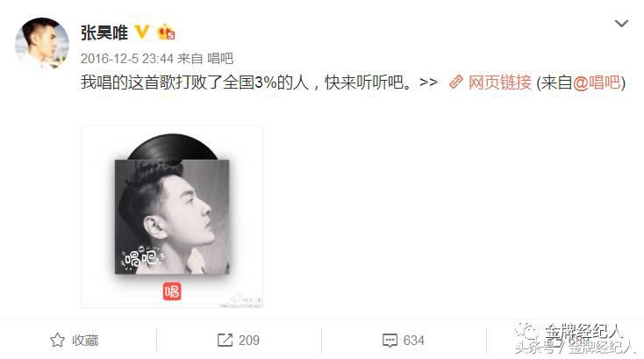Click the red 唱 app logo
Screen dimensions: 644x359
(172, 291)
